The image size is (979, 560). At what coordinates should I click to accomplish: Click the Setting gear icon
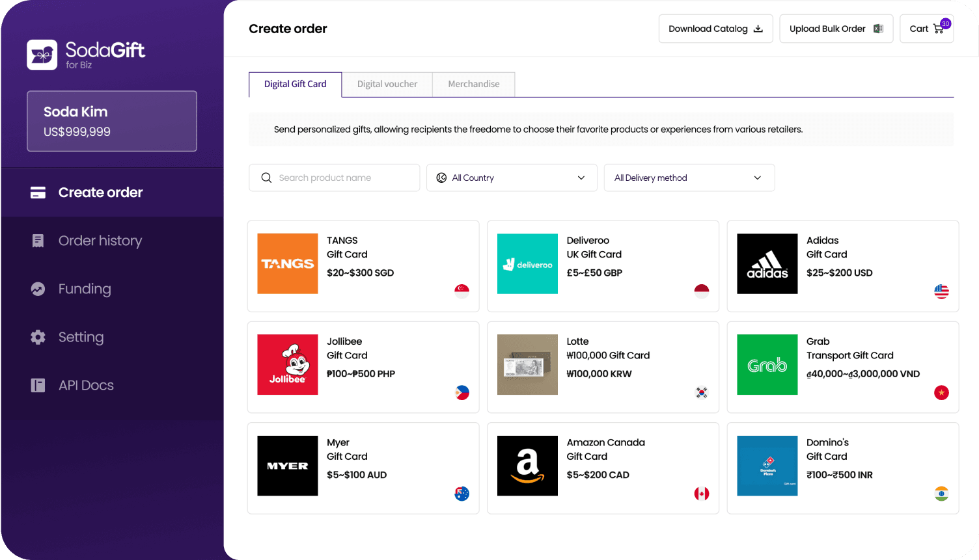pyautogui.click(x=38, y=337)
